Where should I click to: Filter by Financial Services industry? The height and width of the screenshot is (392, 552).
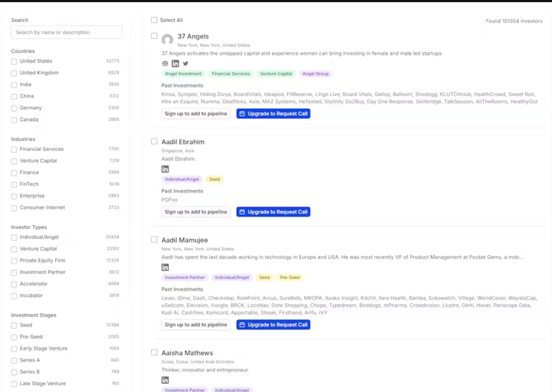pos(14,150)
